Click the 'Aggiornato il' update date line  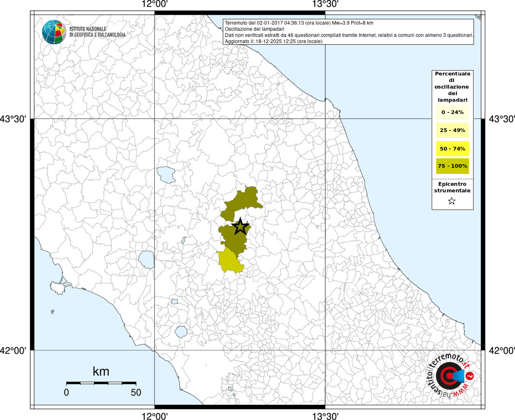point(273,41)
